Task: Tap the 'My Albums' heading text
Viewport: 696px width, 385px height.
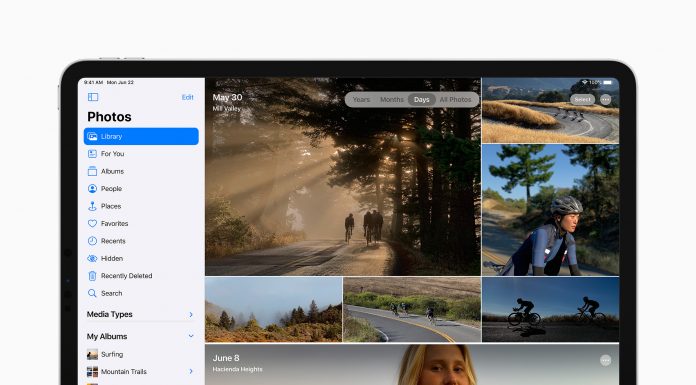Action: pyautogui.click(x=107, y=336)
